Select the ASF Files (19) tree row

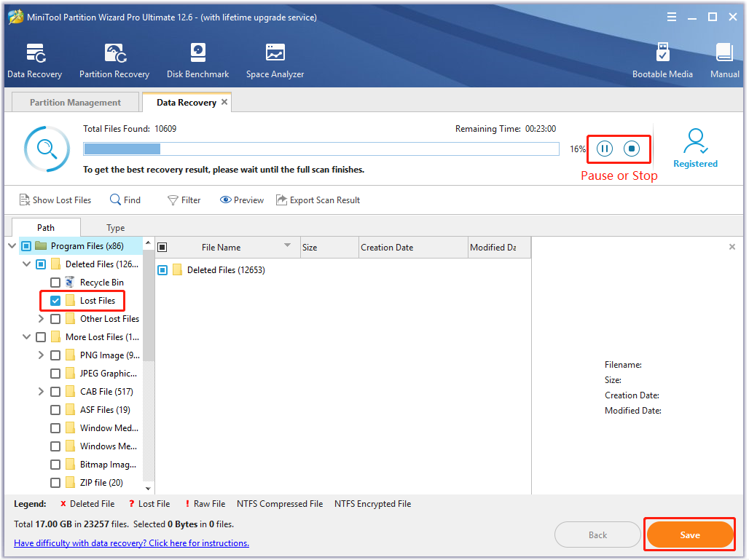click(x=90, y=409)
